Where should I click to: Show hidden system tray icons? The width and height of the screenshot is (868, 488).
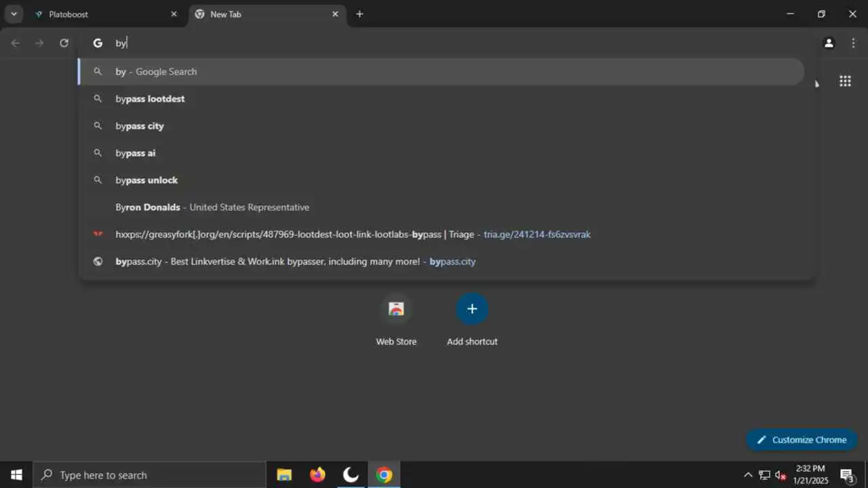(x=748, y=475)
